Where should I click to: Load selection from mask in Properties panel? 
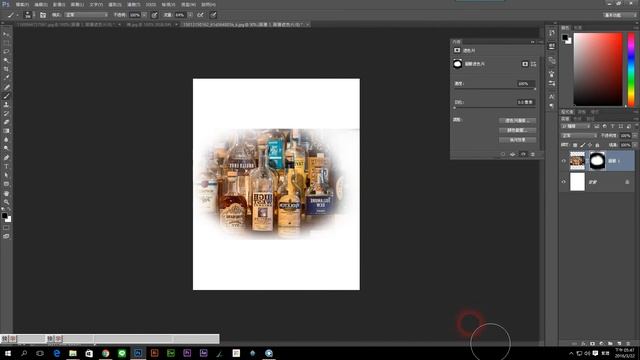click(503, 154)
